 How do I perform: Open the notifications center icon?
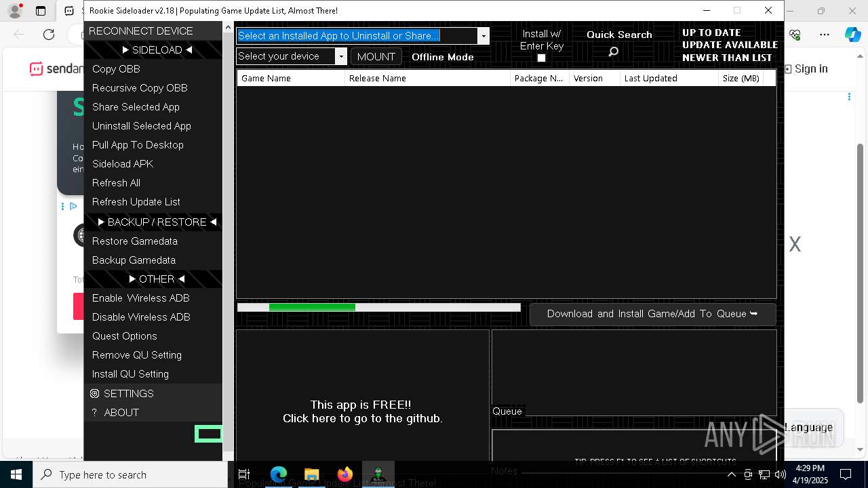pos(846,474)
